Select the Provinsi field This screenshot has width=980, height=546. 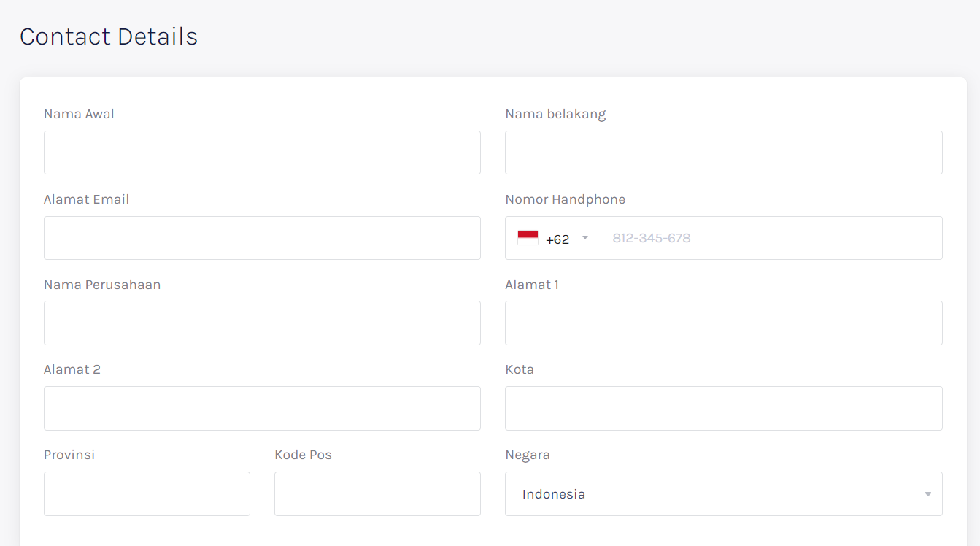[146, 493]
